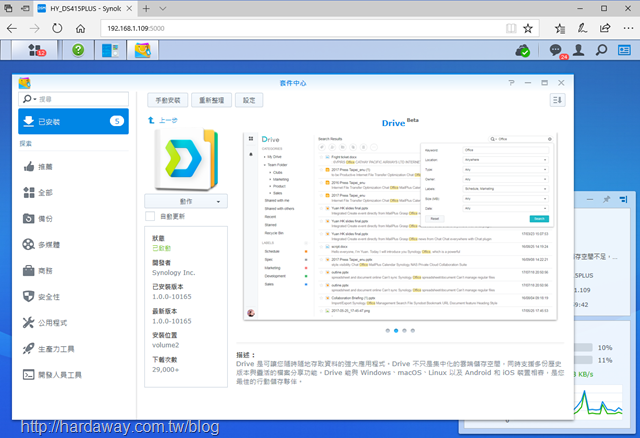Click the 手動安裝 button
The image size is (640, 438).
click(168, 100)
